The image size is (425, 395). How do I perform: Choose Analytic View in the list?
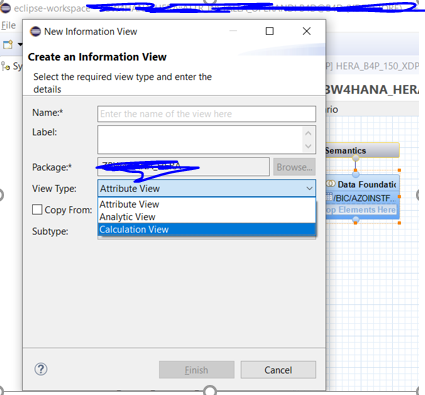(x=206, y=217)
